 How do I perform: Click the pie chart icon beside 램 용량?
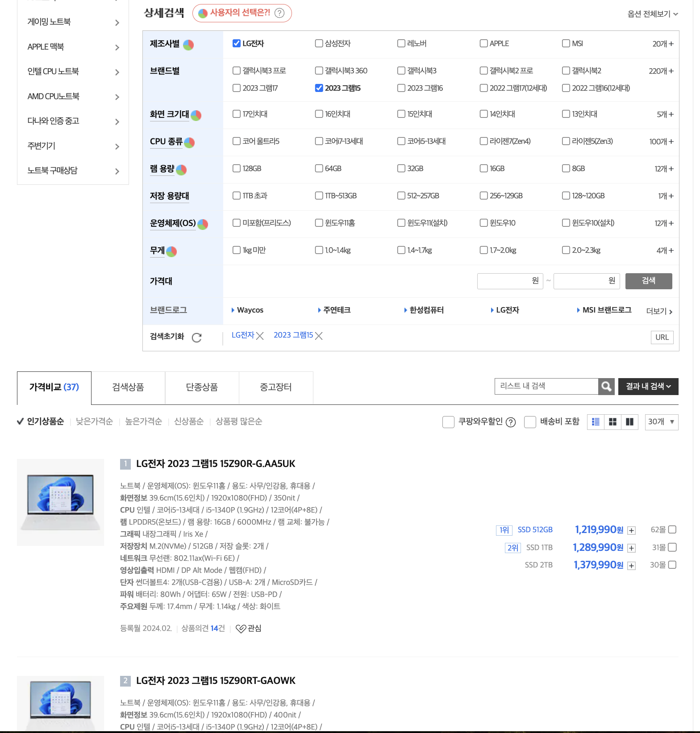pos(181,170)
